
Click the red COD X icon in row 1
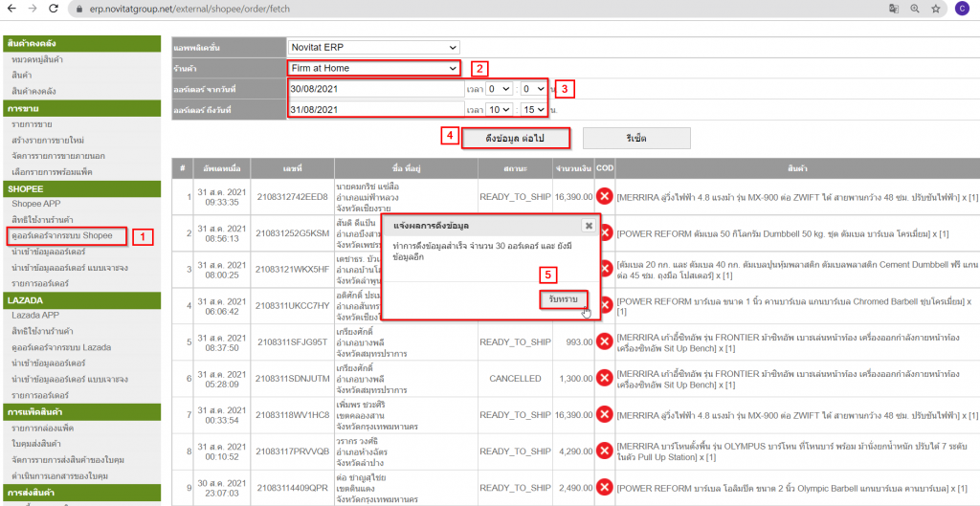tap(605, 196)
